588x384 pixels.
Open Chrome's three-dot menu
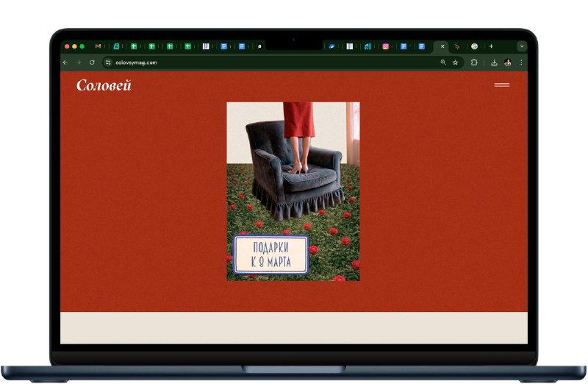coord(521,63)
